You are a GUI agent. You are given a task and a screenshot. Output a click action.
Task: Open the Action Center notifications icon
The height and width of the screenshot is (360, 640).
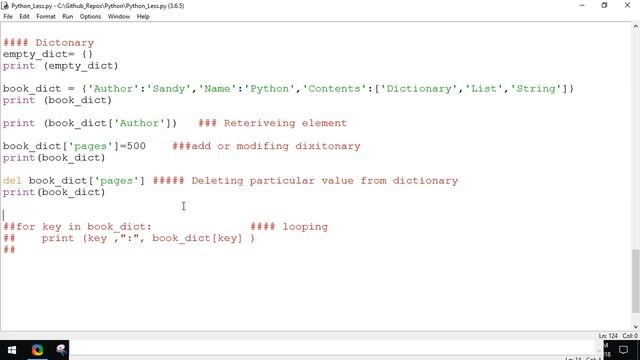point(623,350)
